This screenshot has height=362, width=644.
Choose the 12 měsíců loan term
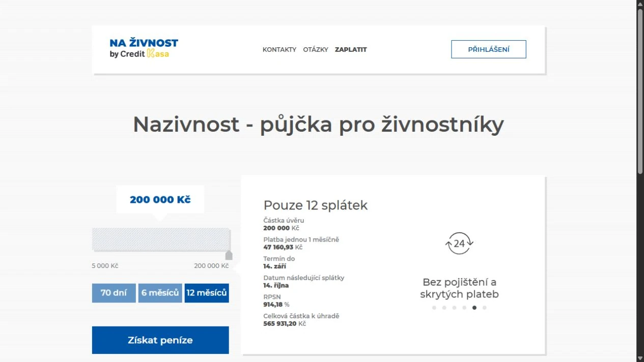click(207, 293)
